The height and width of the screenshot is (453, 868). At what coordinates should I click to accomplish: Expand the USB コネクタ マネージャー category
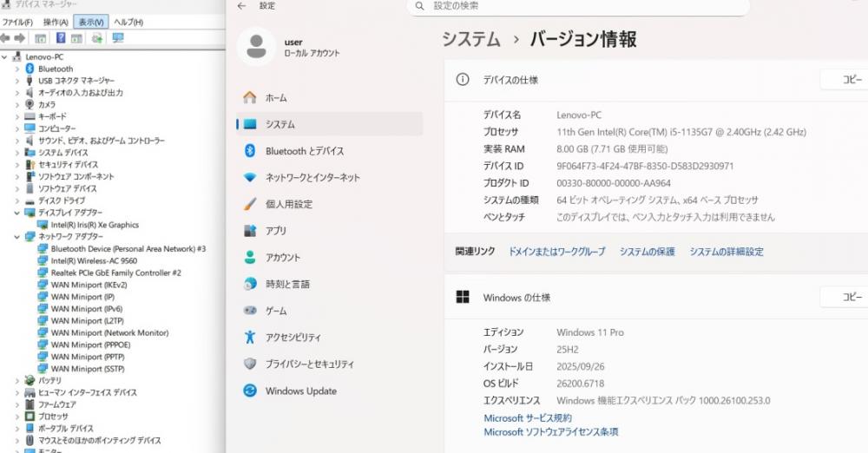click(x=17, y=81)
